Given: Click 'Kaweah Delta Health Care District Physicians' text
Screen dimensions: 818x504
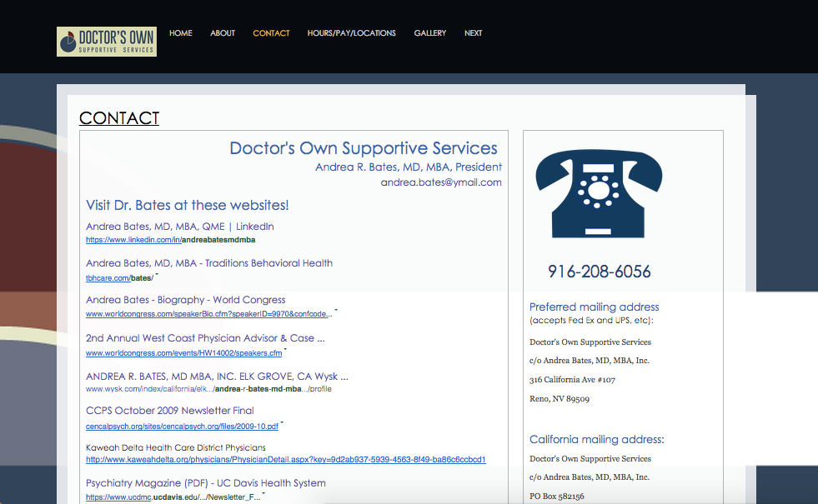Looking at the screenshot, I should [x=176, y=447].
